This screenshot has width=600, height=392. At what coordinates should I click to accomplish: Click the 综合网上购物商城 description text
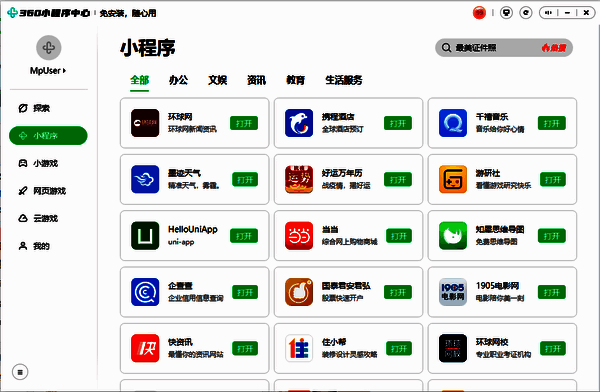[349, 242]
